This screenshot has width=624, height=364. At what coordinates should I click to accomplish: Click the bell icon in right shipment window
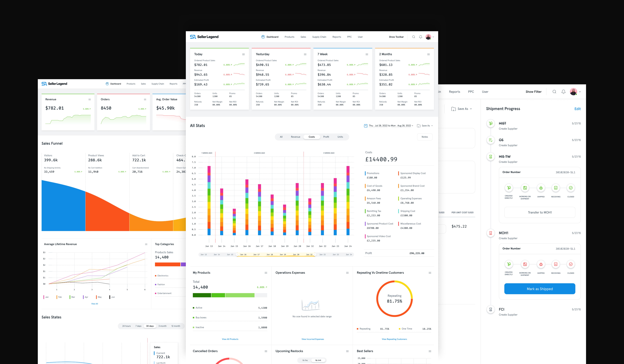click(x=563, y=92)
